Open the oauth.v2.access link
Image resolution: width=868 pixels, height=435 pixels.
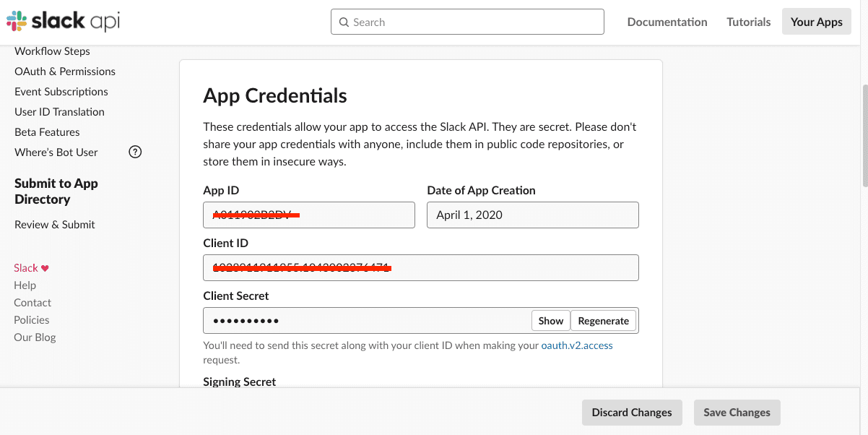[x=576, y=345]
